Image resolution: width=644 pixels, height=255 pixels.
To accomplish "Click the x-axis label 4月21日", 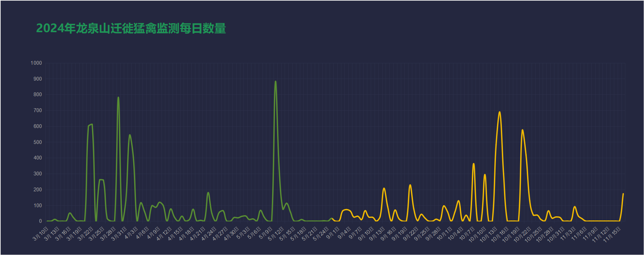I will (198, 234).
